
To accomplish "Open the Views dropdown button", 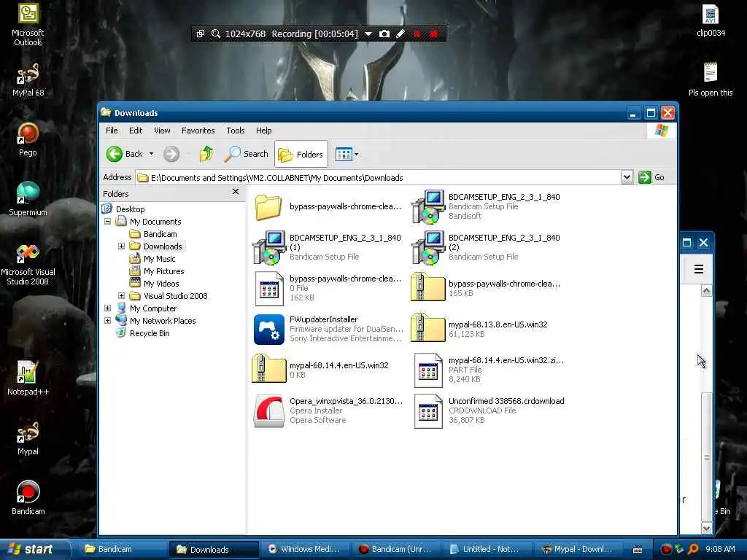I will 347,154.
